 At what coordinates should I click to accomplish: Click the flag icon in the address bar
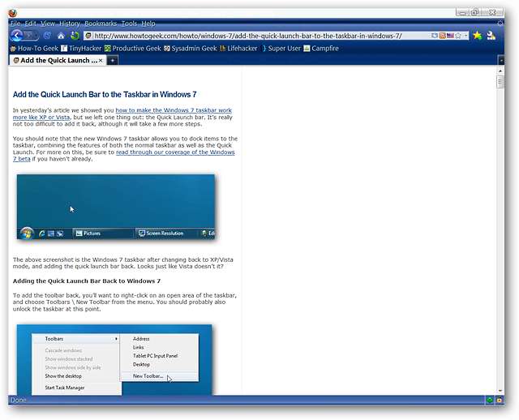click(x=450, y=36)
